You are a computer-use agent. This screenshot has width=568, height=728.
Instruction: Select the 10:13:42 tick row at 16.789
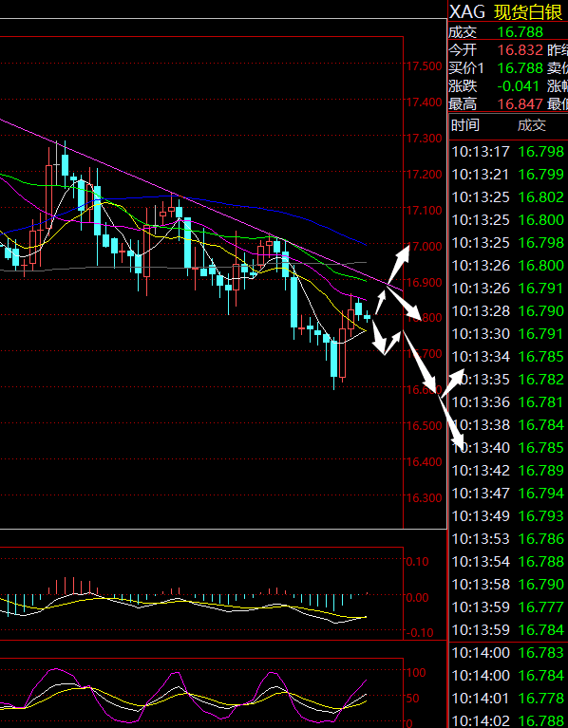(508, 471)
